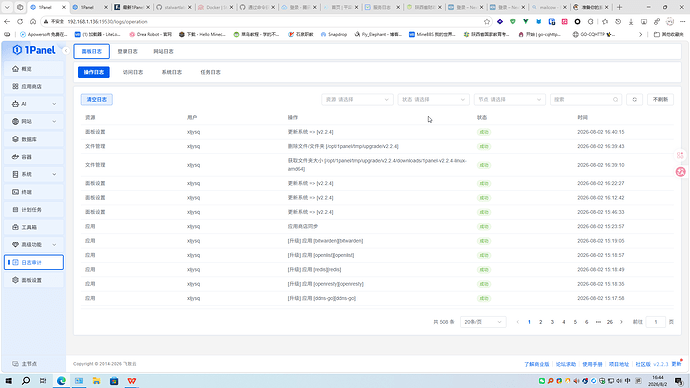Select the 操作日志 sub-tab
The height and width of the screenshot is (388, 690).
click(94, 72)
